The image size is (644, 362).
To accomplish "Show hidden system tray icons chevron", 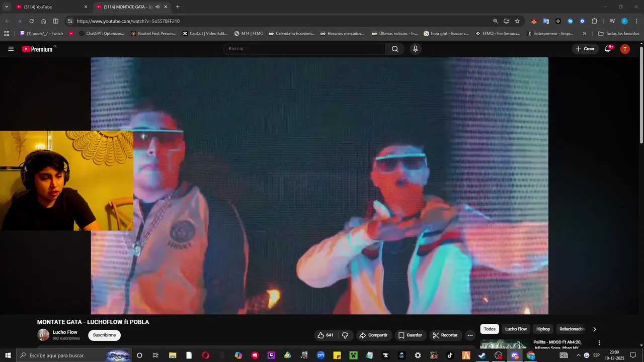I will [578, 355].
